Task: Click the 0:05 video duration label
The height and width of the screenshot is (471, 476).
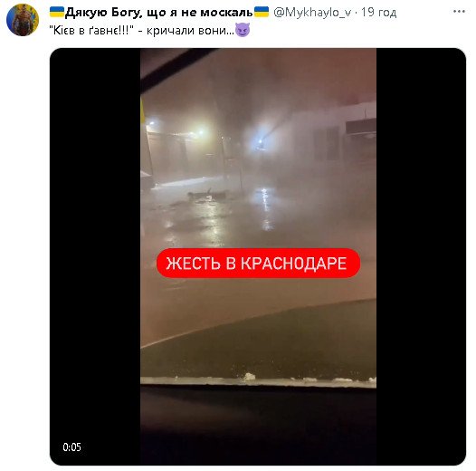Action: (72, 447)
